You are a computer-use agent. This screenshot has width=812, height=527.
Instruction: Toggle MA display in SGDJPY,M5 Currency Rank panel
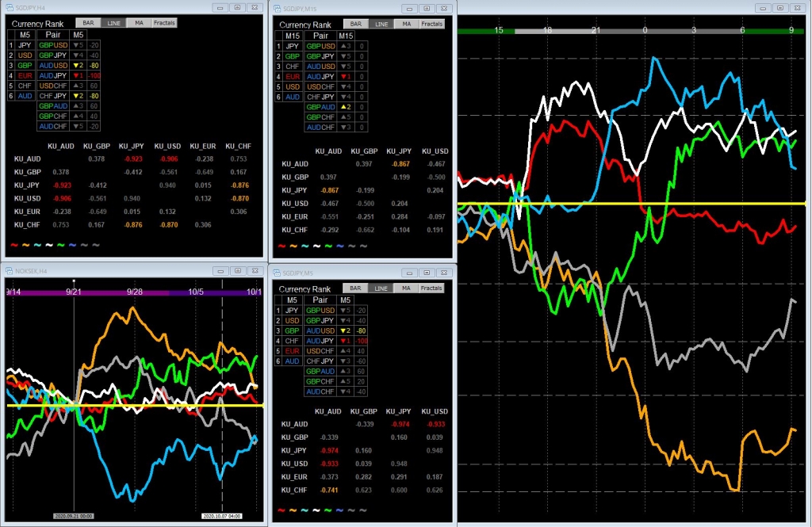pos(406,288)
